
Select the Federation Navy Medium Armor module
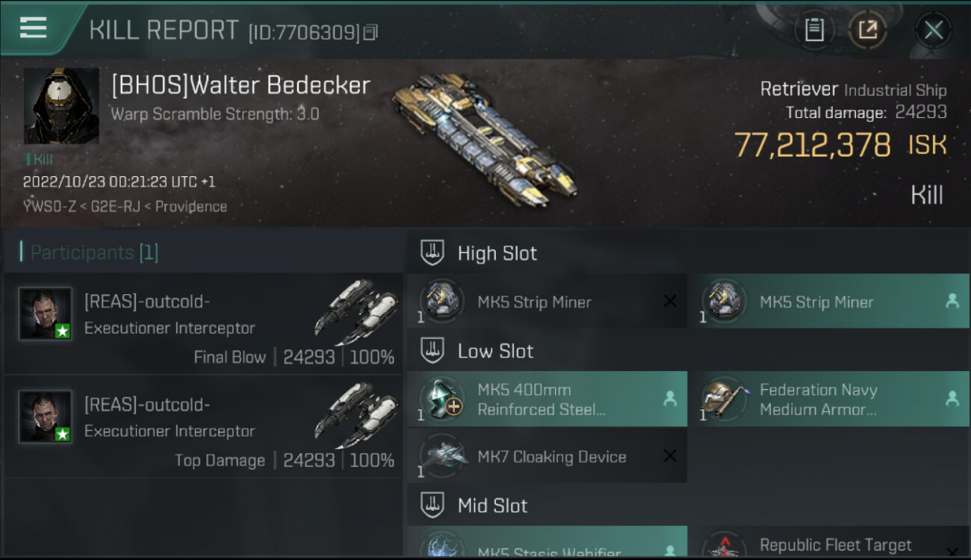[829, 399]
